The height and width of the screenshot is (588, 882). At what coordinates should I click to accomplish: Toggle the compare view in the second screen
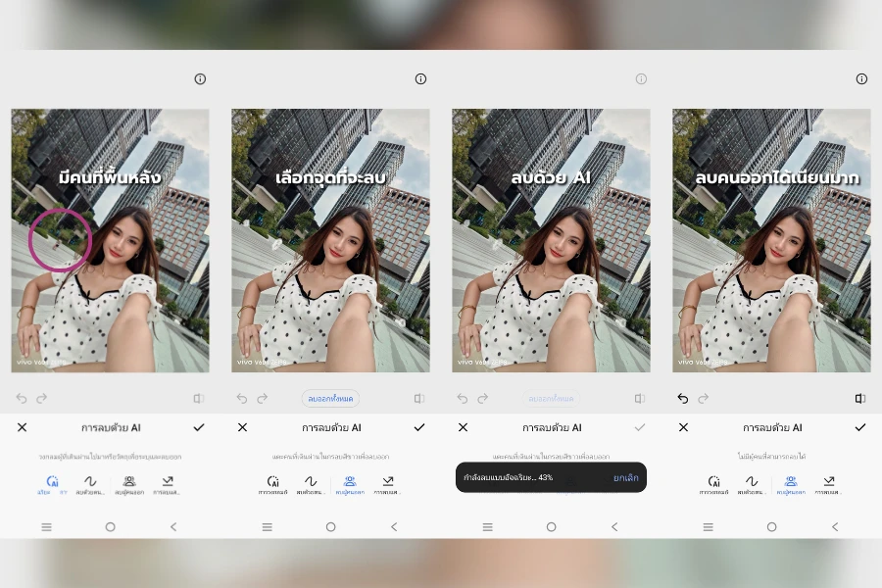[x=419, y=399]
